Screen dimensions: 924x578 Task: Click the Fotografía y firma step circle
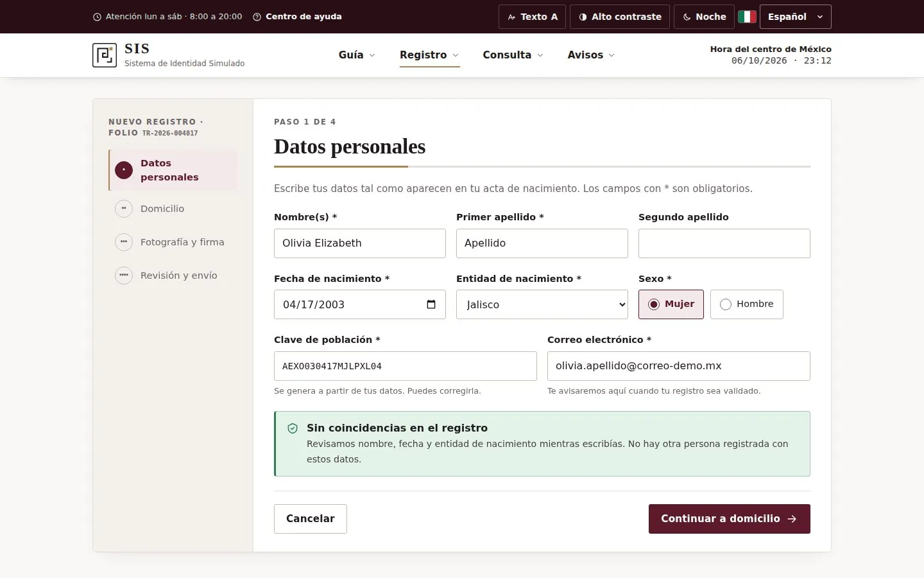point(124,242)
